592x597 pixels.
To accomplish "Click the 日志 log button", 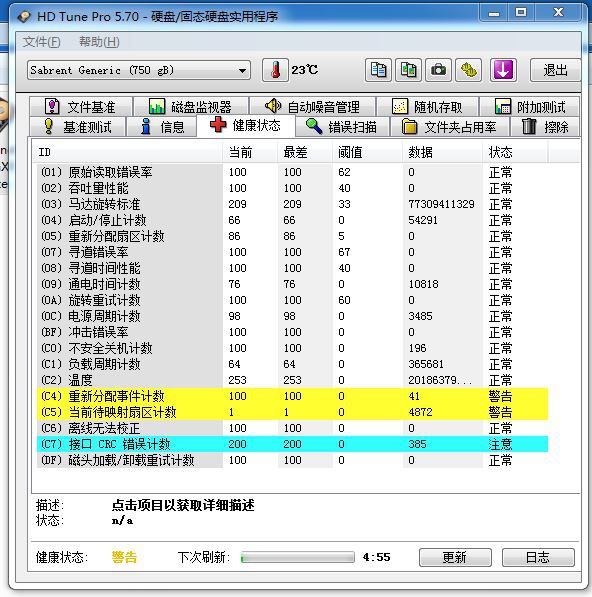I will click(538, 557).
